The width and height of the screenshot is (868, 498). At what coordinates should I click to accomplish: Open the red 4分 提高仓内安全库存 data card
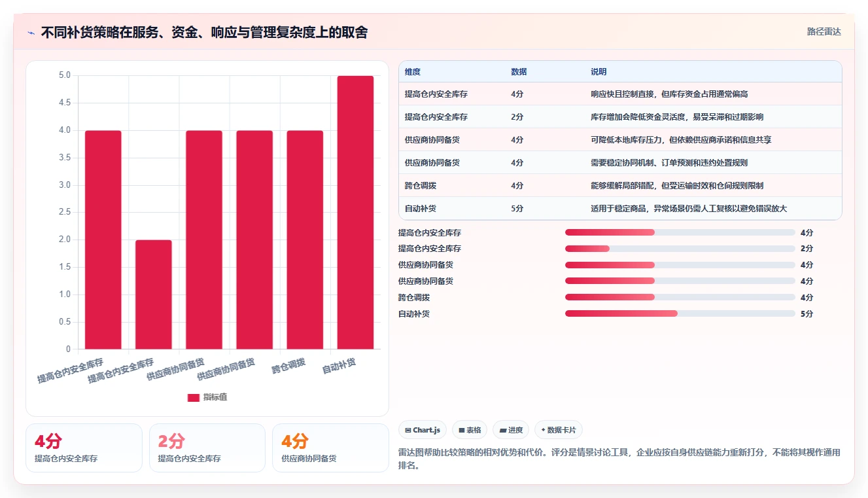pos(84,448)
